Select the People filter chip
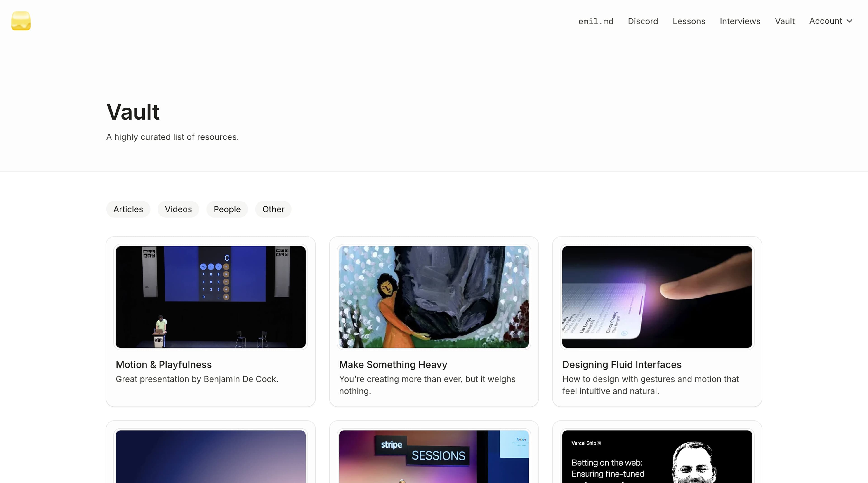This screenshot has height=483, width=868. click(x=227, y=209)
